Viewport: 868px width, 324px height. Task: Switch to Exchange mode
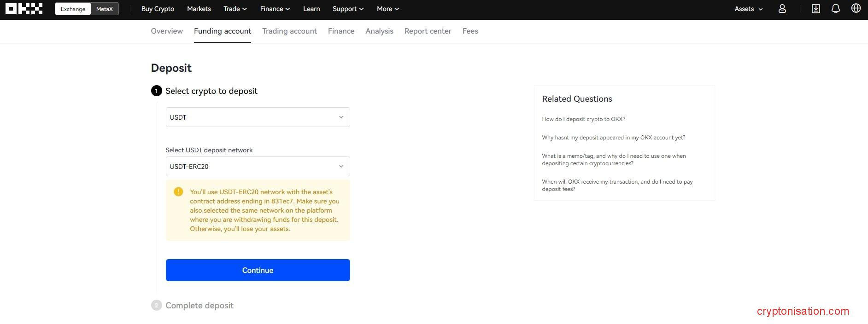coord(73,9)
